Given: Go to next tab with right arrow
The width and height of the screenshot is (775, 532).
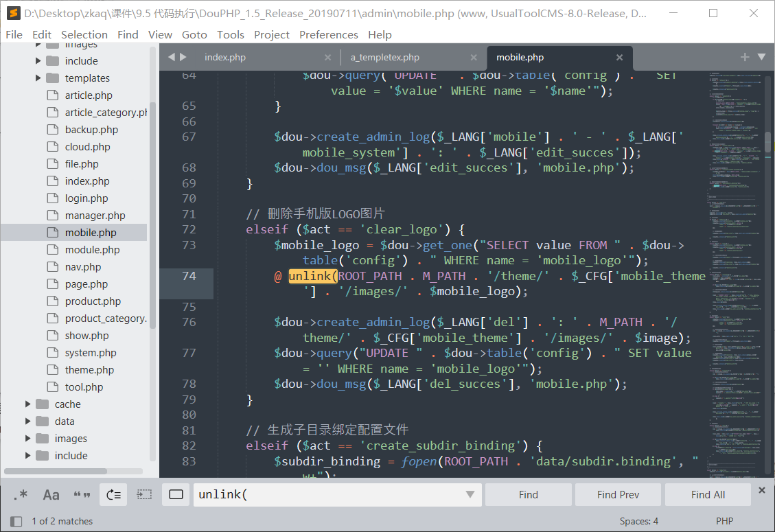Looking at the screenshot, I should coord(183,57).
